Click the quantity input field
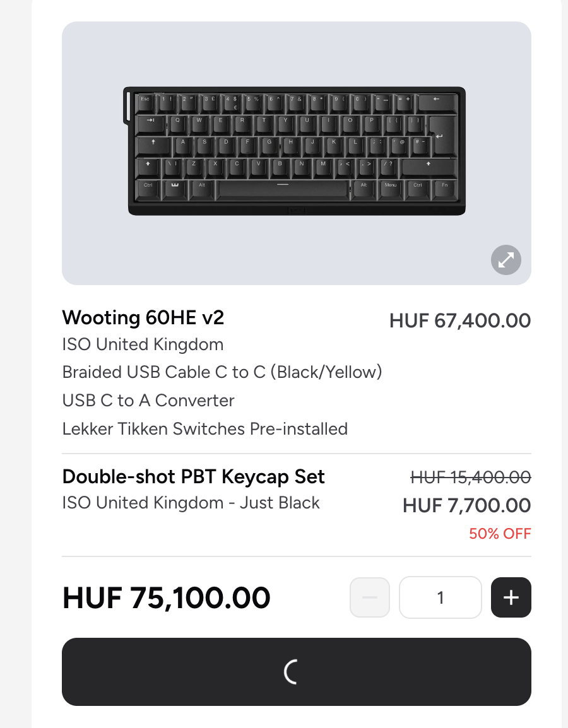 click(x=441, y=597)
